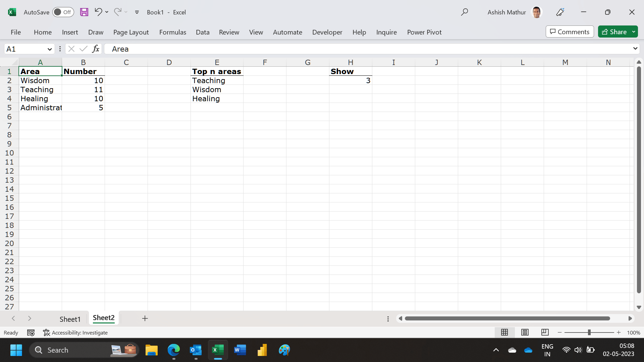Click the Comments button
644x362 pixels.
click(570, 32)
